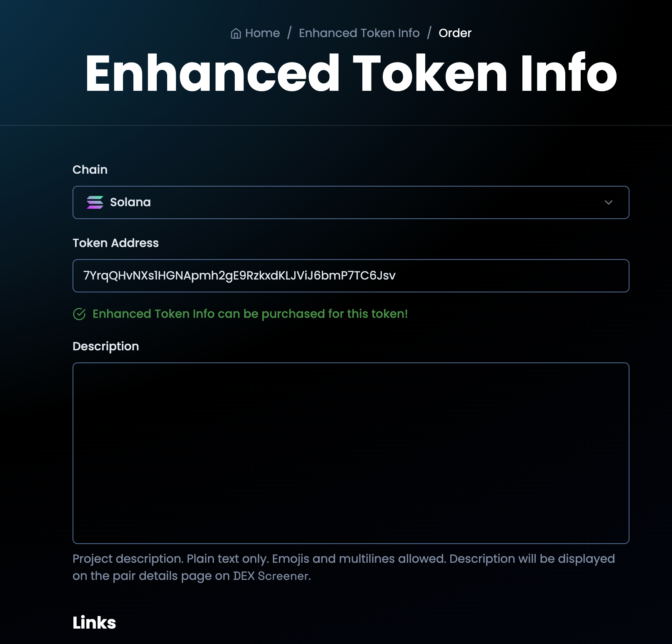Click the Solana logo icon
Image resolution: width=672 pixels, height=644 pixels.
click(x=95, y=202)
